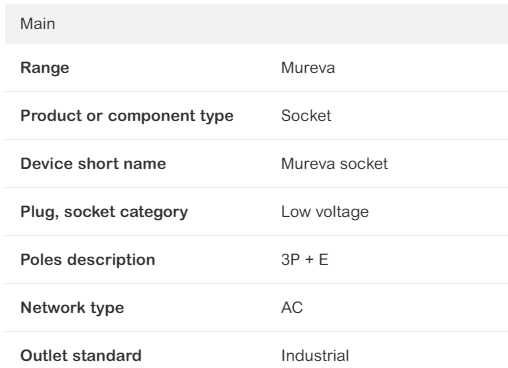Image resolution: width=508 pixels, height=368 pixels.
Task: Click the Low voltage value
Action: 325,212
